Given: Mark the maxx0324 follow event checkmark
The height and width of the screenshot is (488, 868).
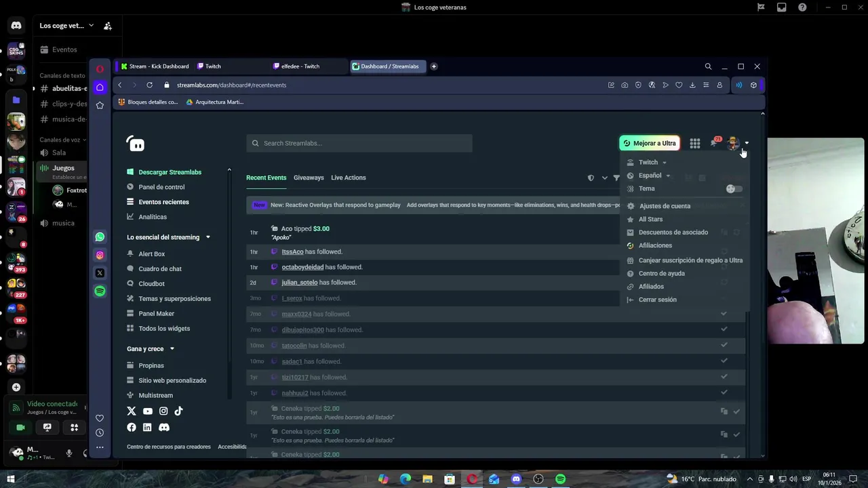Looking at the screenshot, I should click(x=724, y=314).
